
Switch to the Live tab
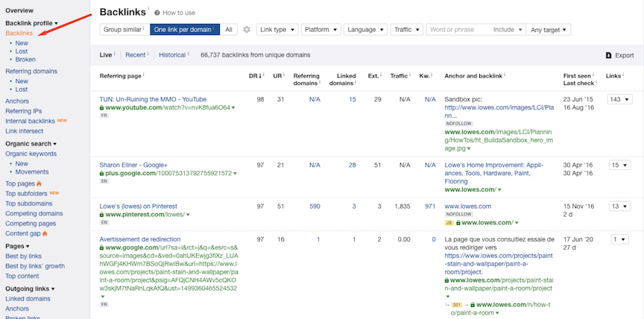(106, 55)
